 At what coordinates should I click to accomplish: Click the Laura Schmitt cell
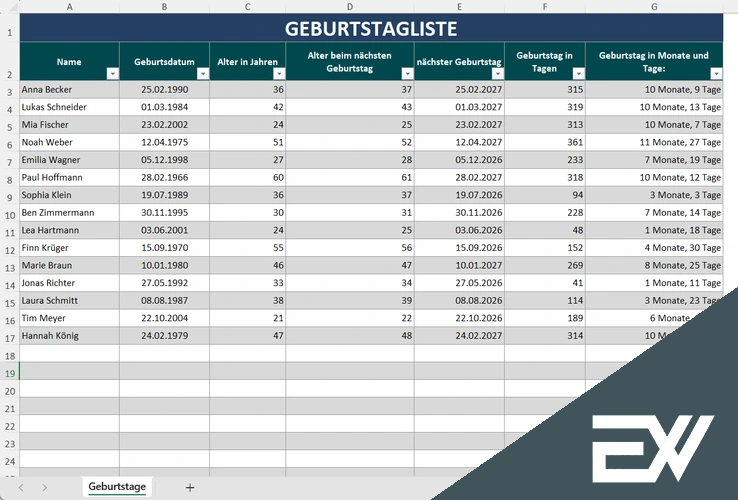click(x=70, y=300)
